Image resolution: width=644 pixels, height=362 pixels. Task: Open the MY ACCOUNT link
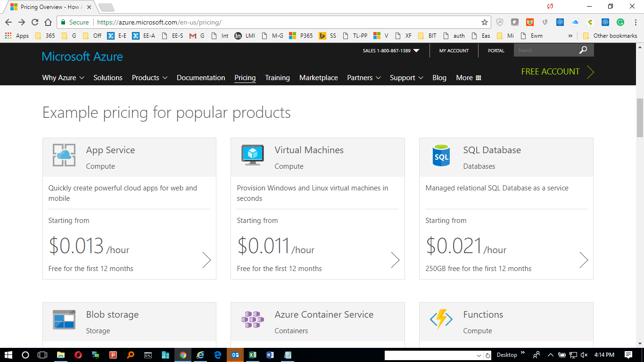coord(454,50)
